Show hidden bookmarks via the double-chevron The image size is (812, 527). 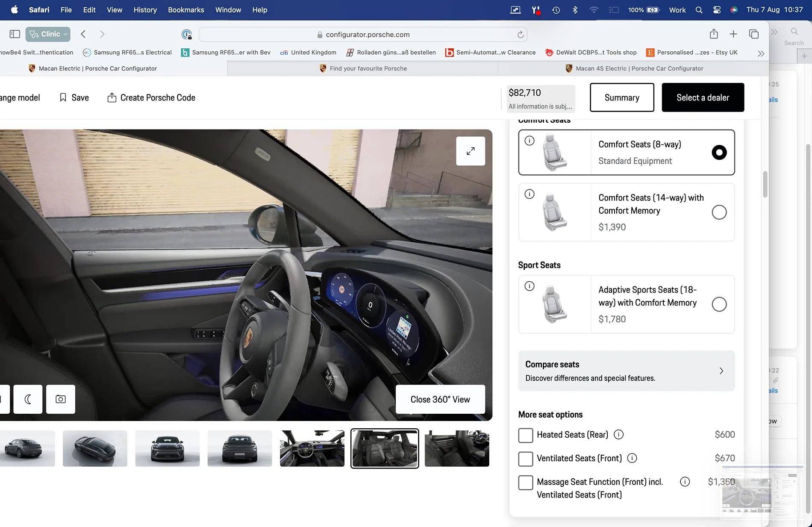[761, 53]
